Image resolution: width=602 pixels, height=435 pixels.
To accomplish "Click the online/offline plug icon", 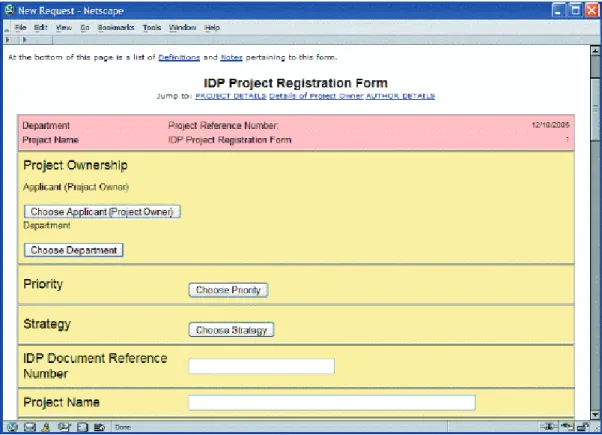I will click(549, 426).
